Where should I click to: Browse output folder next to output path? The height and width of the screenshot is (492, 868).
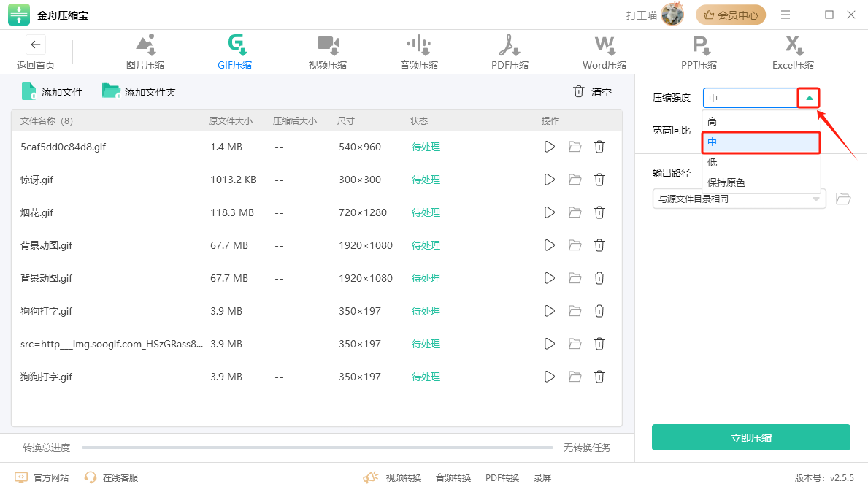(x=843, y=199)
